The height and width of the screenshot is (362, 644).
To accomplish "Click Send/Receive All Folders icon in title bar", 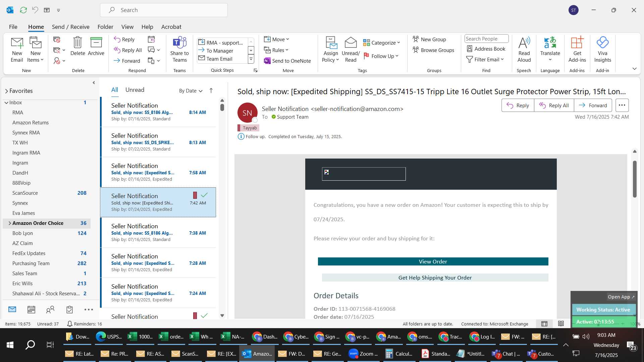I will pos(23,10).
